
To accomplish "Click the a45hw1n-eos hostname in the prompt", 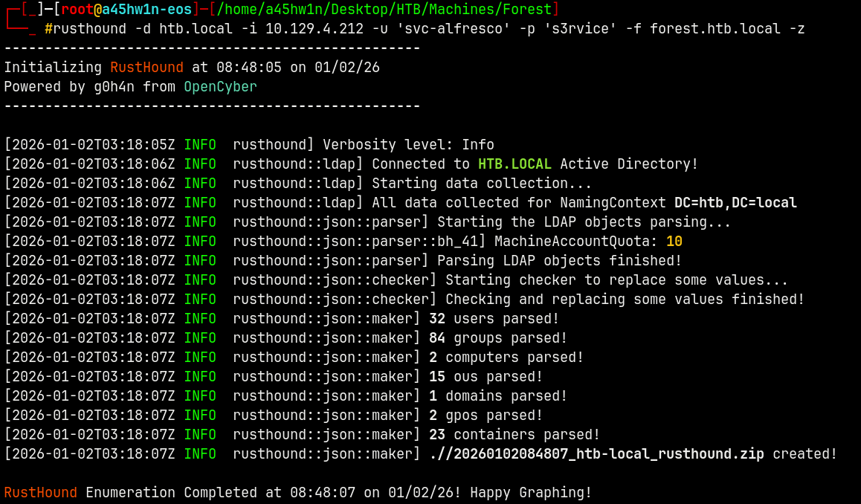I will tap(146, 10).
